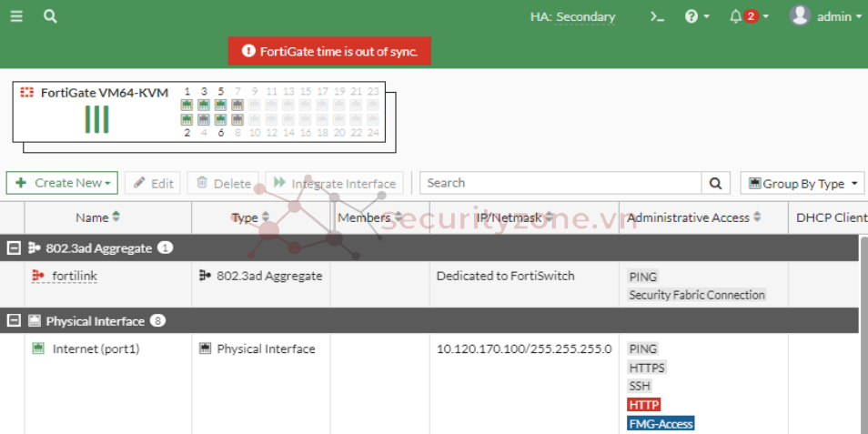Select port 6 on the faceplate
Screen dimensions: 868x434
point(221,119)
